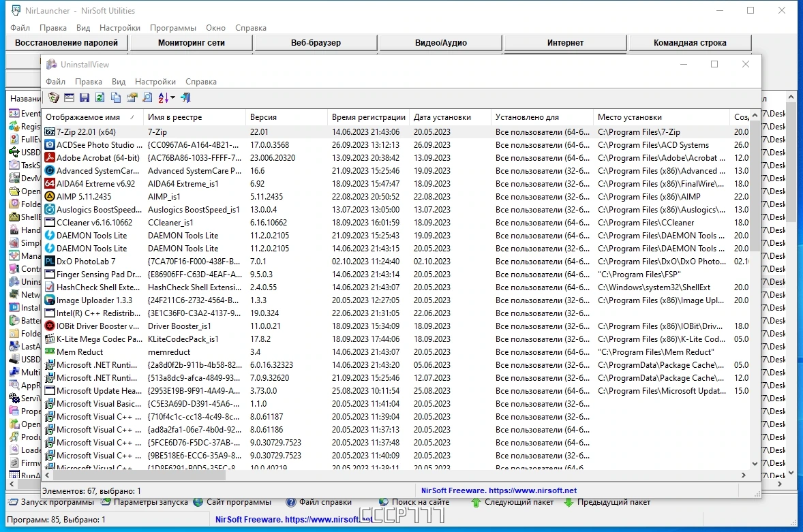Open the Программы menu in NirLauncher
The height and width of the screenshot is (532, 803).
point(172,28)
